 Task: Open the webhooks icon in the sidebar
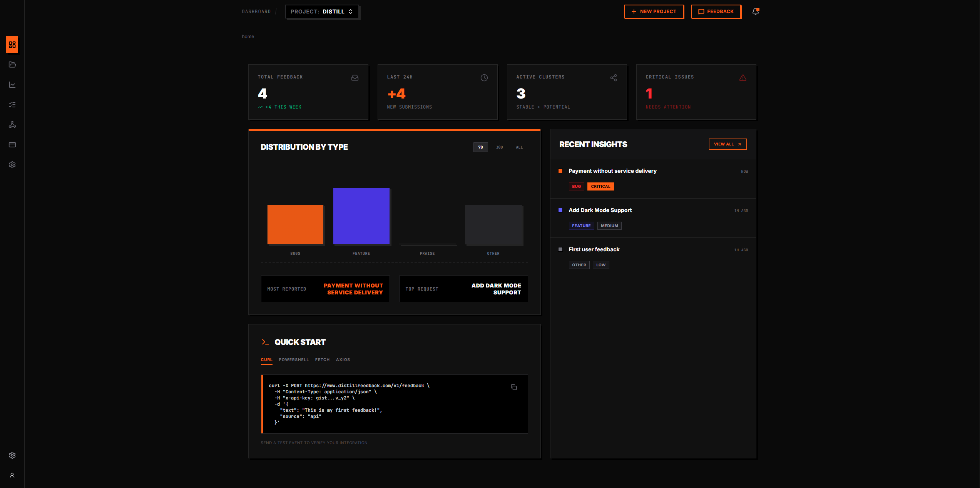click(12, 125)
